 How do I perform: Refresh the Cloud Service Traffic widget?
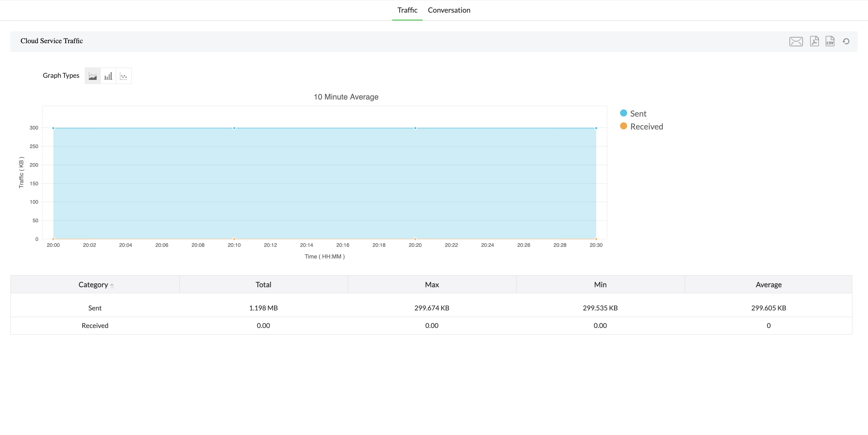[846, 41]
